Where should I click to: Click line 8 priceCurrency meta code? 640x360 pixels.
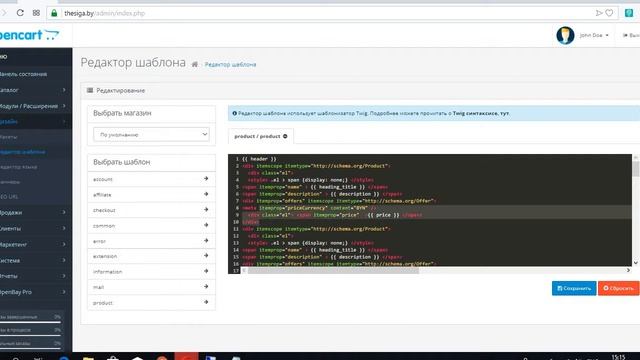point(309,208)
